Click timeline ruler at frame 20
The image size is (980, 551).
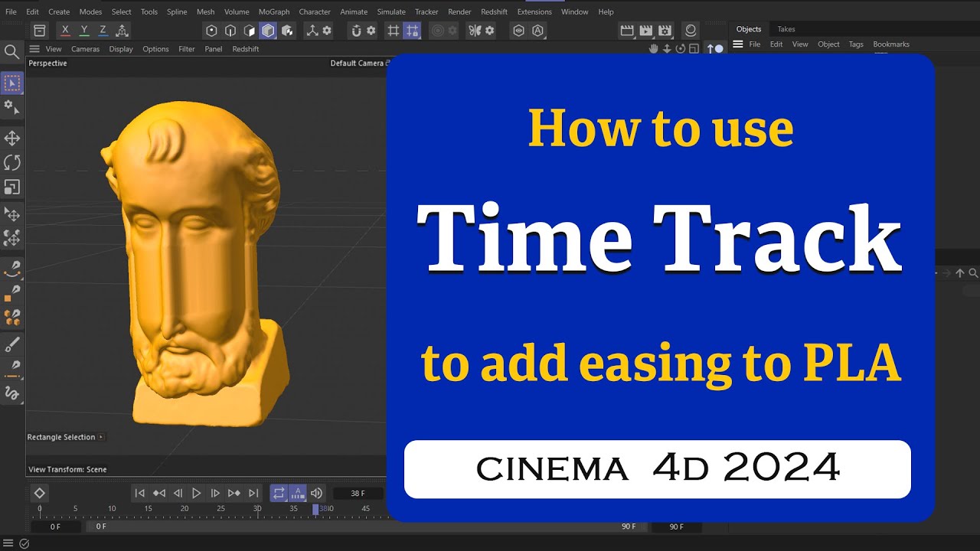pyautogui.click(x=185, y=509)
